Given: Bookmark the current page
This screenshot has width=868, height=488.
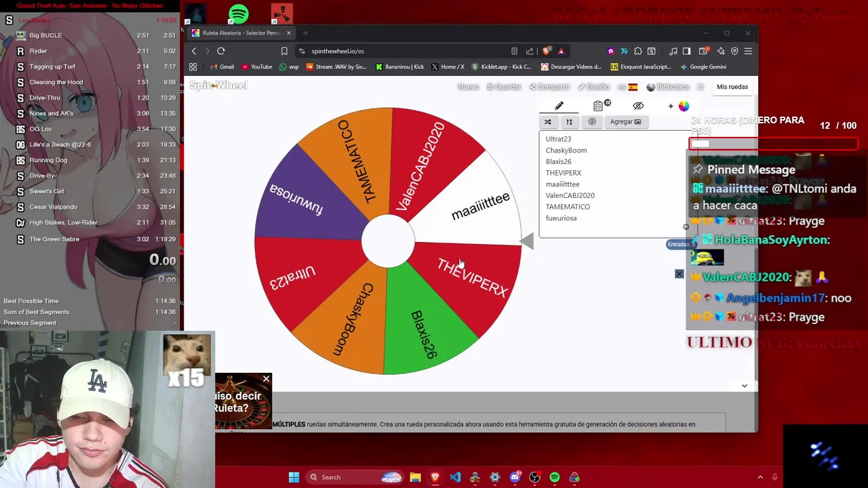Looking at the screenshot, I should (x=284, y=51).
